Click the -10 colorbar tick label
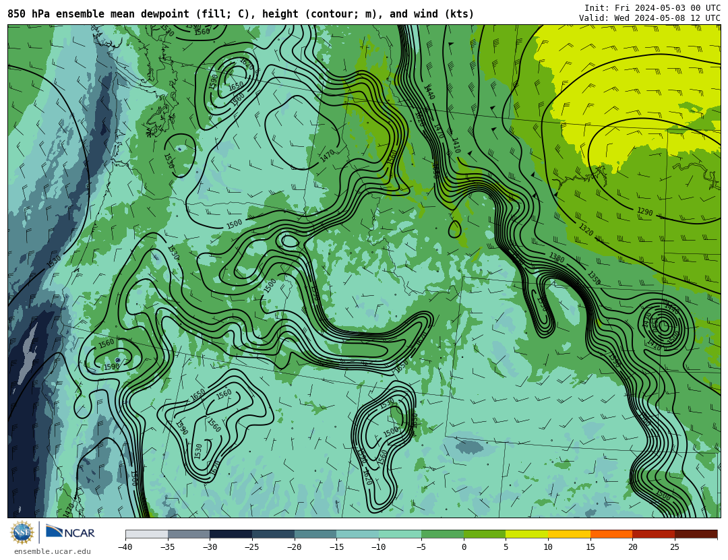The image size is (728, 560). (379, 547)
